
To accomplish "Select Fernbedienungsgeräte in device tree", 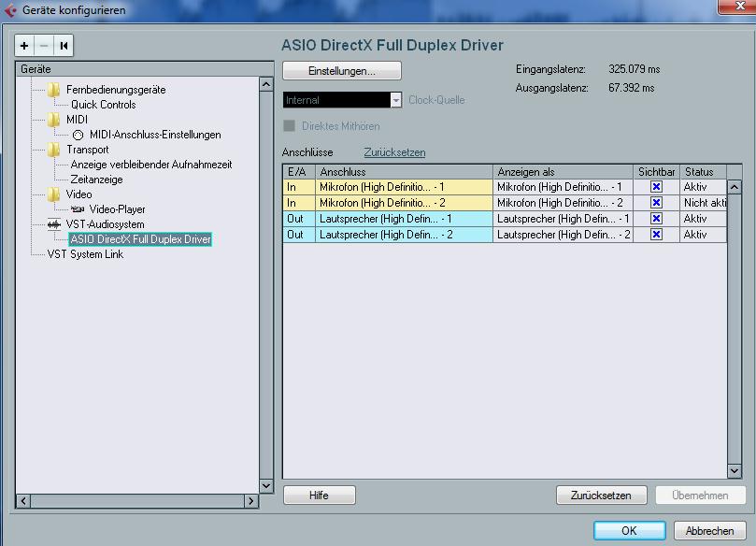I will (x=116, y=89).
